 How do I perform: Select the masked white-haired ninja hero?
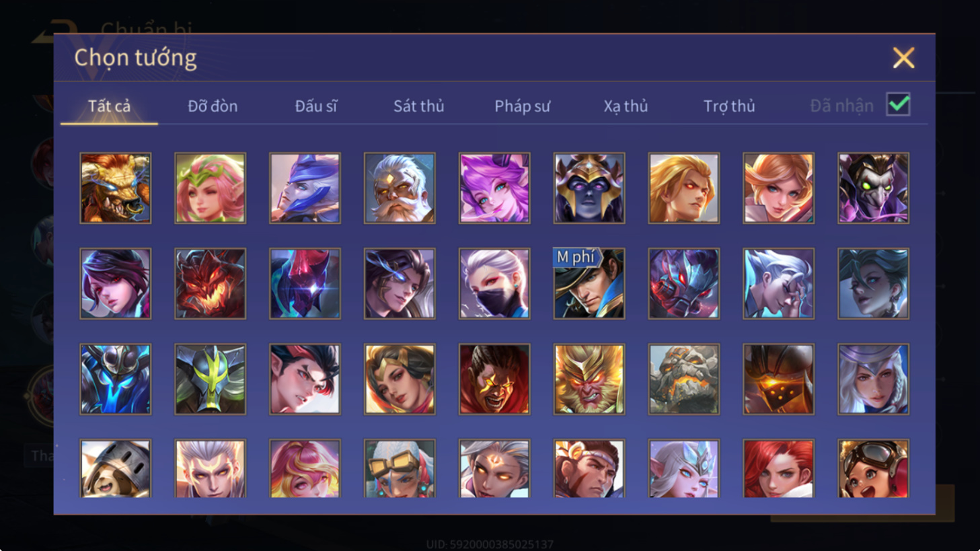point(494,283)
